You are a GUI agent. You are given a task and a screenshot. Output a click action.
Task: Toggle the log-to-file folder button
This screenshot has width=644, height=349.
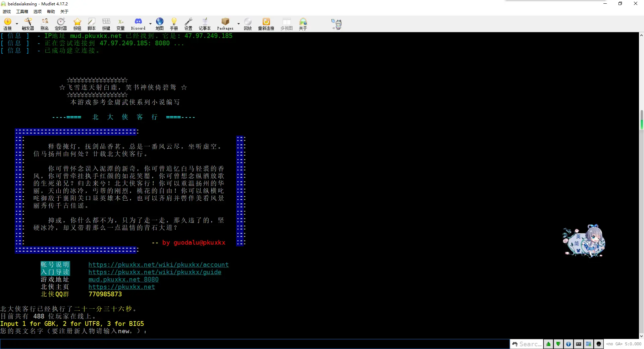(589, 344)
